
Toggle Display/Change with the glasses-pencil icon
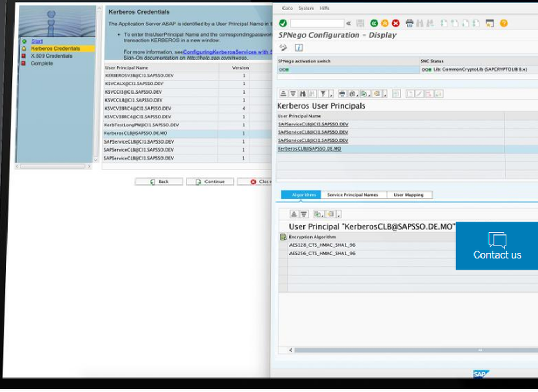284,47
